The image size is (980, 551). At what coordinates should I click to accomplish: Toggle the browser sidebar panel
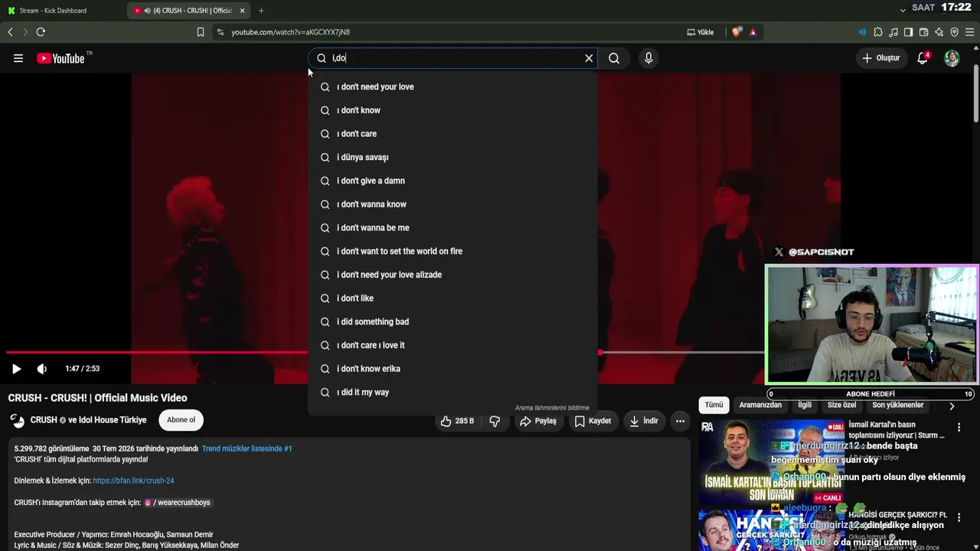908,32
